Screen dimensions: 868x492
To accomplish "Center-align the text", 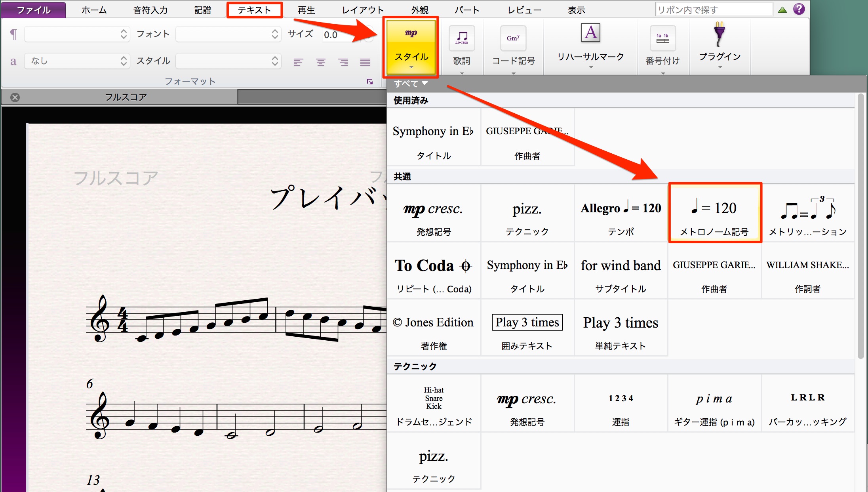I will point(320,62).
